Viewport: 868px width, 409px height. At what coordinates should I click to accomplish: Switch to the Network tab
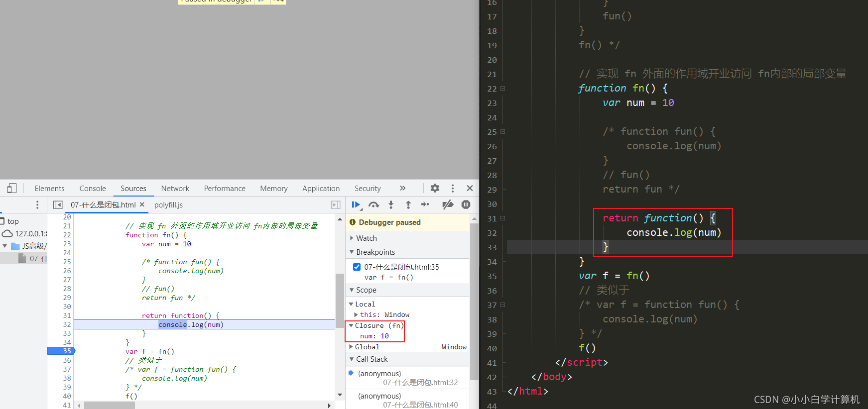click(x=175, y=189)
